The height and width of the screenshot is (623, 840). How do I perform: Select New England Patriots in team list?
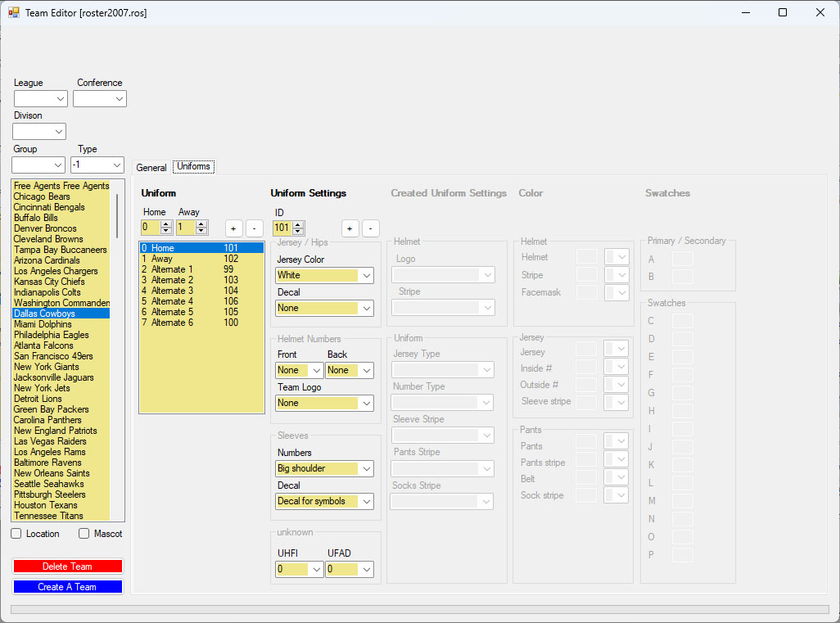click(x=61, y=431)
